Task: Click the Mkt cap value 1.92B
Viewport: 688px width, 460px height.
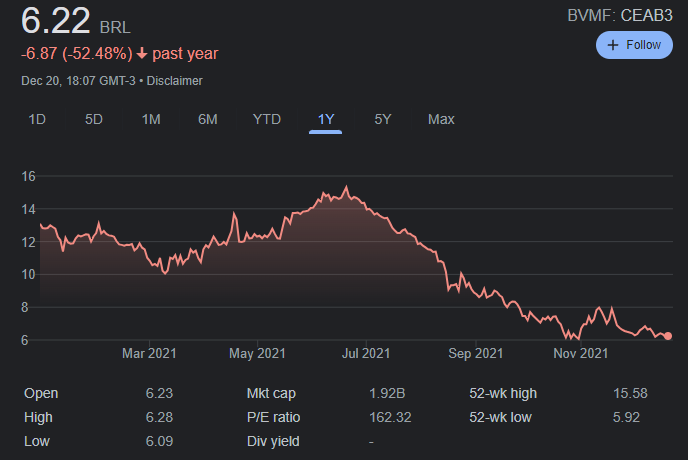Action: [387, 393]
